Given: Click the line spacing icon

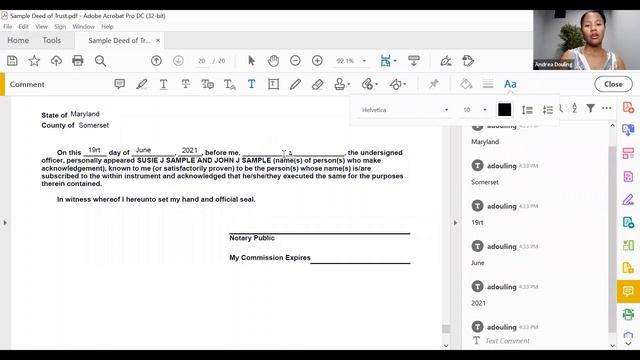Looking at the screenshot, I should click(x=527, y=110).
